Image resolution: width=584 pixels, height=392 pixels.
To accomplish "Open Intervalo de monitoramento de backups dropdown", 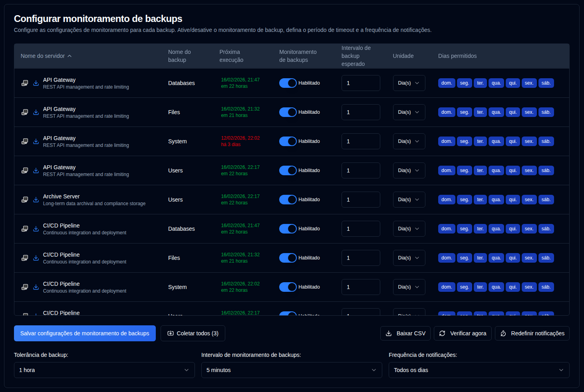I will tap(291, 370).
